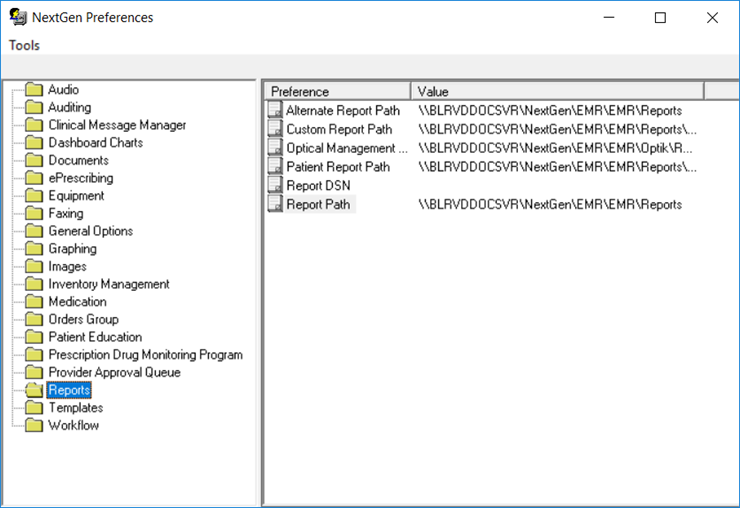Viewport: 740px width, 508px height.
Task: Open the Tools menu
Action: (x=25, y=45)
